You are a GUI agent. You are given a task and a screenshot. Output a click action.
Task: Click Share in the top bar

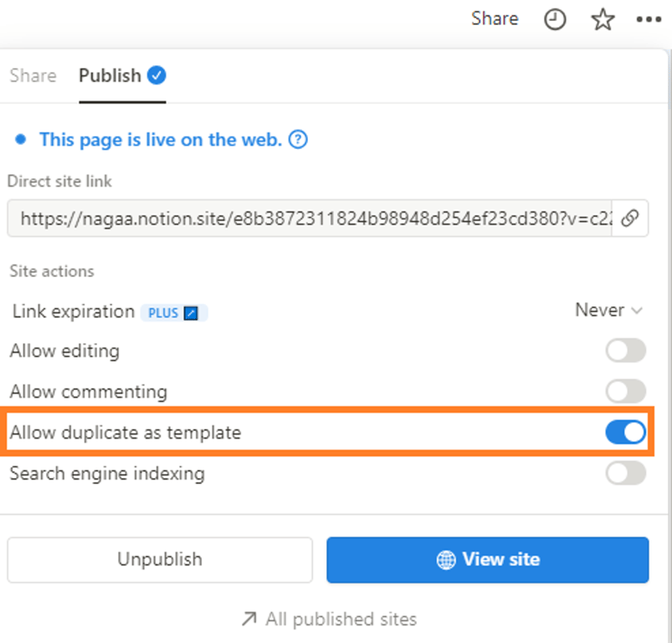click(x=495, y=18)
